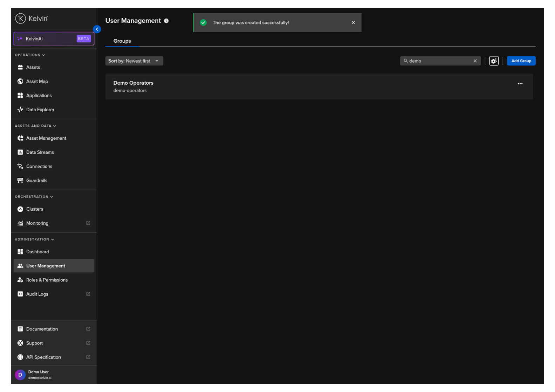This screenshot has height=392, width=555.
Task: Collapse the sidebar with the arrow button
Action: coord(97,29)
